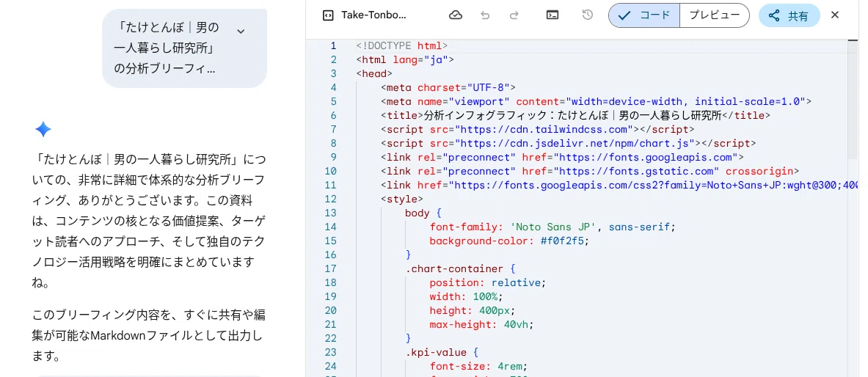Viewport: 868px width, 377px height.
Task: Switch to the プレビュー view
Action: coord(714,15)
